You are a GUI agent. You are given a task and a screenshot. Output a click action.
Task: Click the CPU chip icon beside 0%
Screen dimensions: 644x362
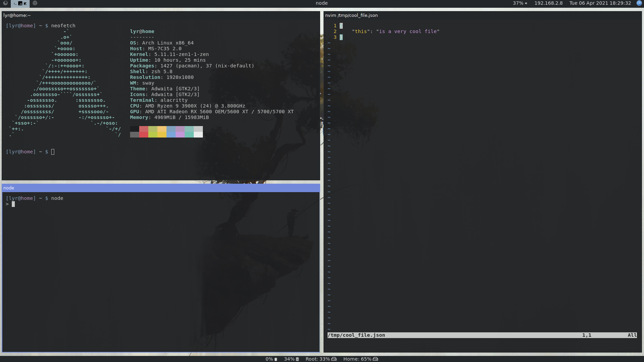tap(276, 359)
